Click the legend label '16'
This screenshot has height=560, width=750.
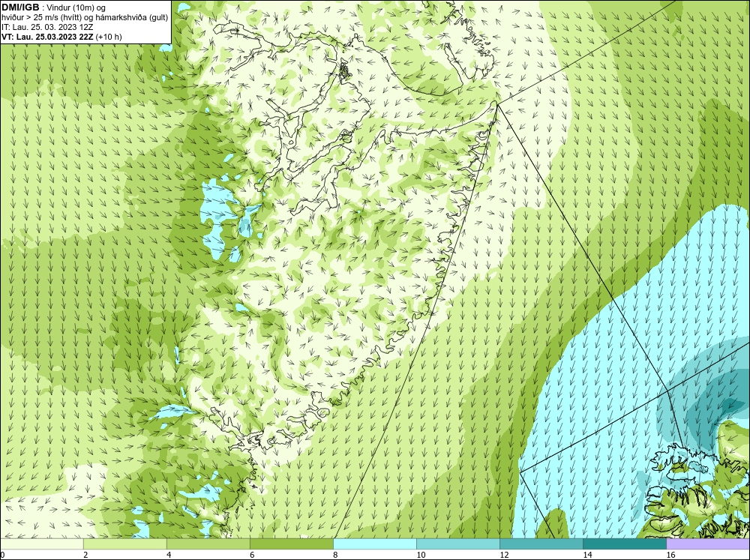pyautogui.click(x=670, y=555)
